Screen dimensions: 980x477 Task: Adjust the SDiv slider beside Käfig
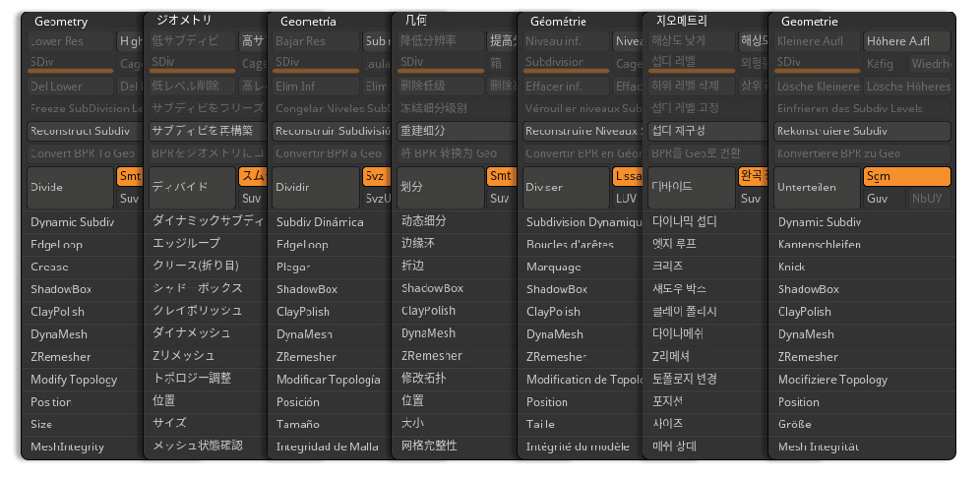[x=817, y=64]
